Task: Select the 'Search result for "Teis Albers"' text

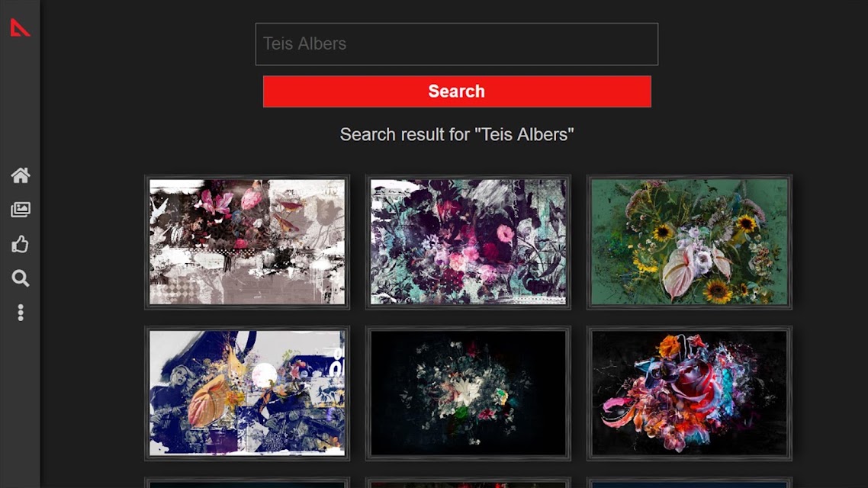Action: [x=457, y=134]
